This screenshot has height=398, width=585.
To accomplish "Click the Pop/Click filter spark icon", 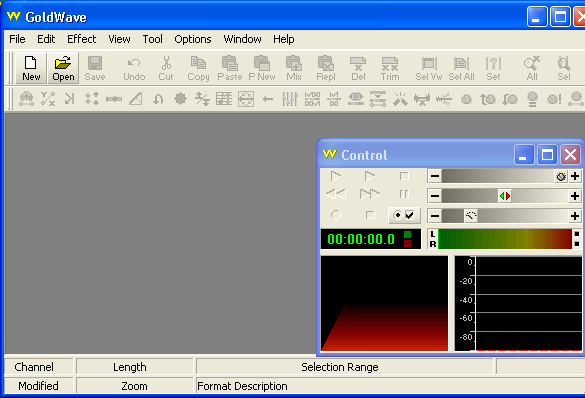I will [x=400, y=99].
